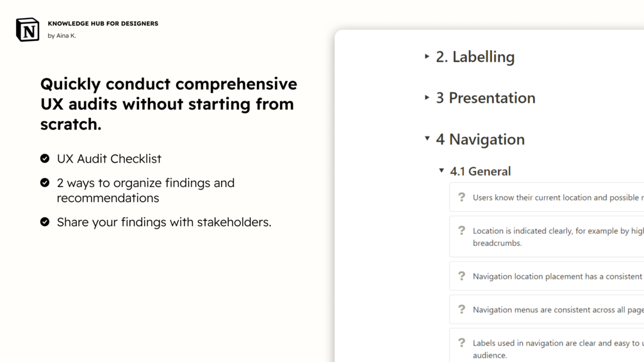
Task: Select the "4 Navigation" heading text
Action: coord(480,139)
